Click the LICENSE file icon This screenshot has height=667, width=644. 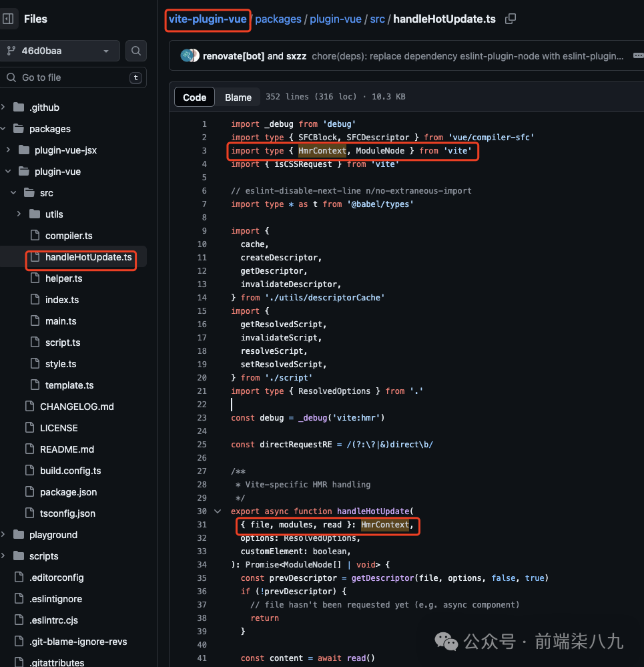[x=29, y=427]
